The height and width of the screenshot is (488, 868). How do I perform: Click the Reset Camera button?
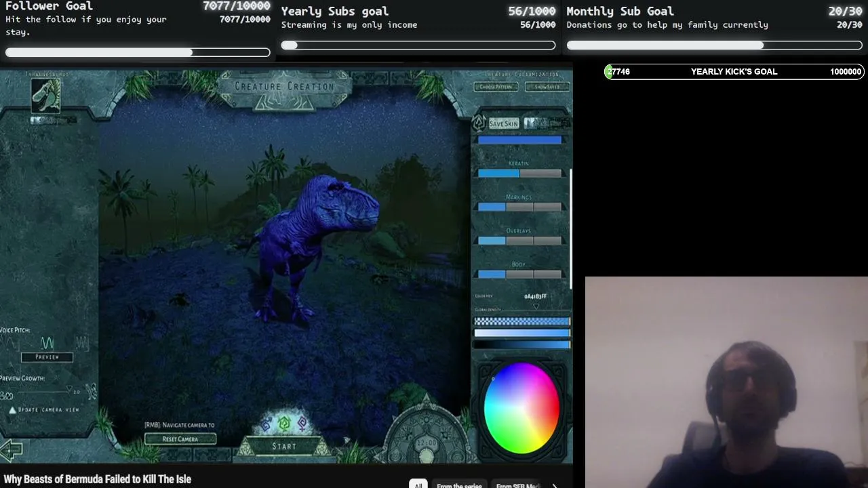tap(180, 439)
